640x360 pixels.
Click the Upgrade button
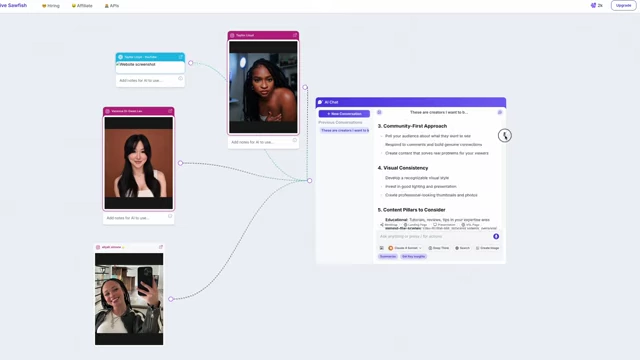pos(623,5)
